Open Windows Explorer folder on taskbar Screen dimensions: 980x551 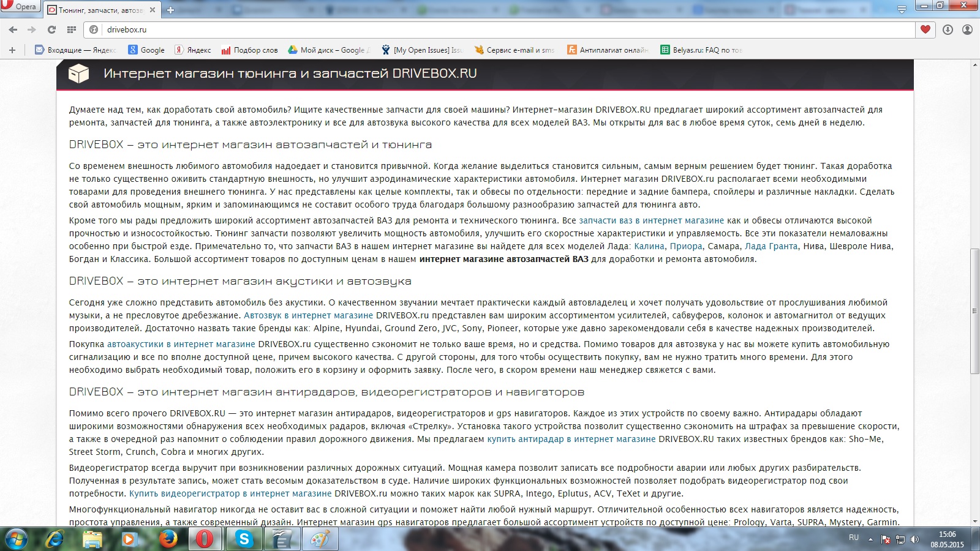[x=92, y=539]
